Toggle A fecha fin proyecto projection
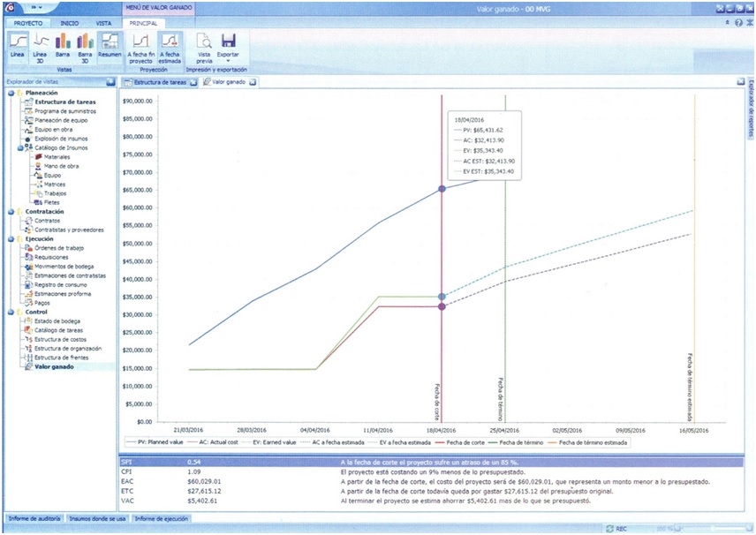 [x=140, y=45]
